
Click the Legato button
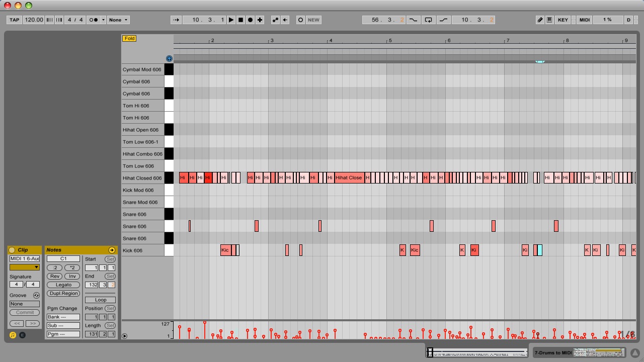pyautogui.click(x=63, y=285)
